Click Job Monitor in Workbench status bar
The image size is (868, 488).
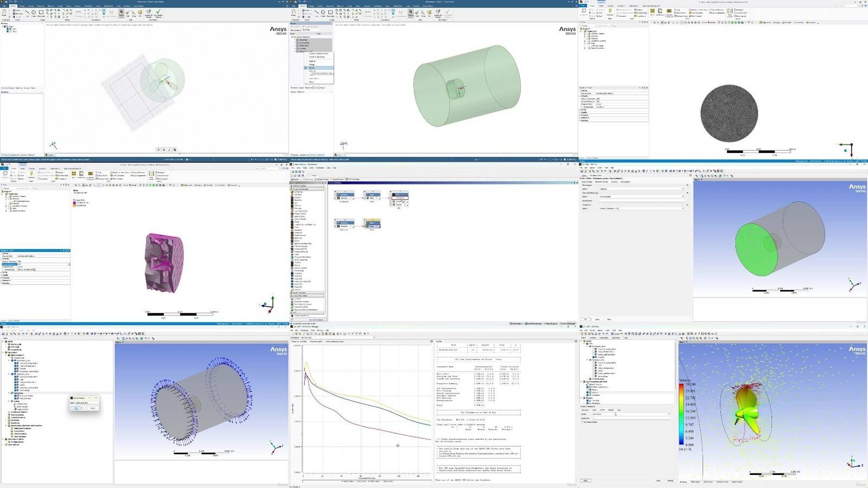(x=515, y=324)
